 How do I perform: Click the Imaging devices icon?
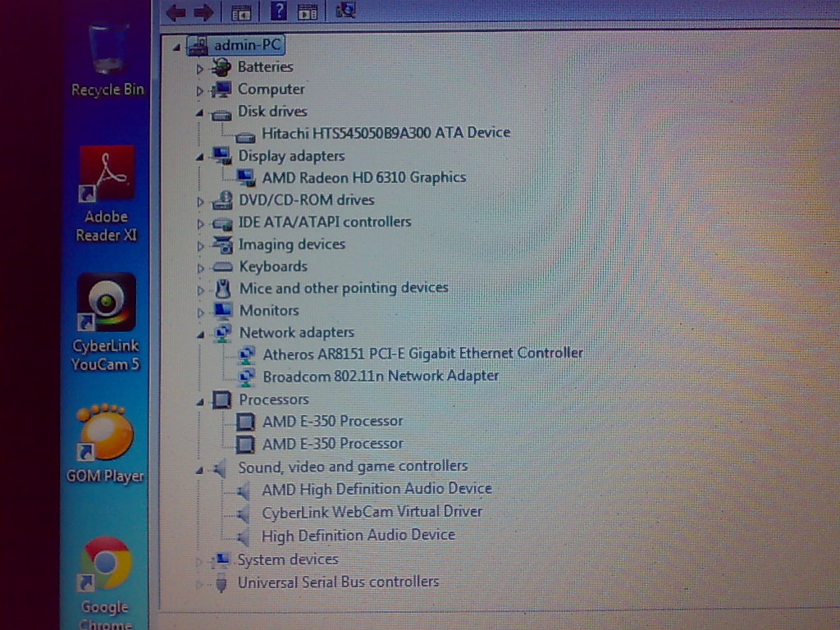pyautogui.click(x=222, y=244)
